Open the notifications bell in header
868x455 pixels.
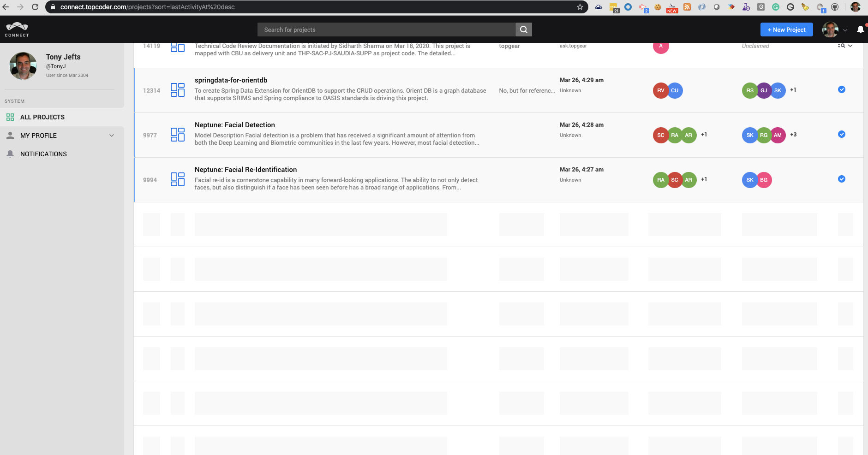tap(861, 30)
